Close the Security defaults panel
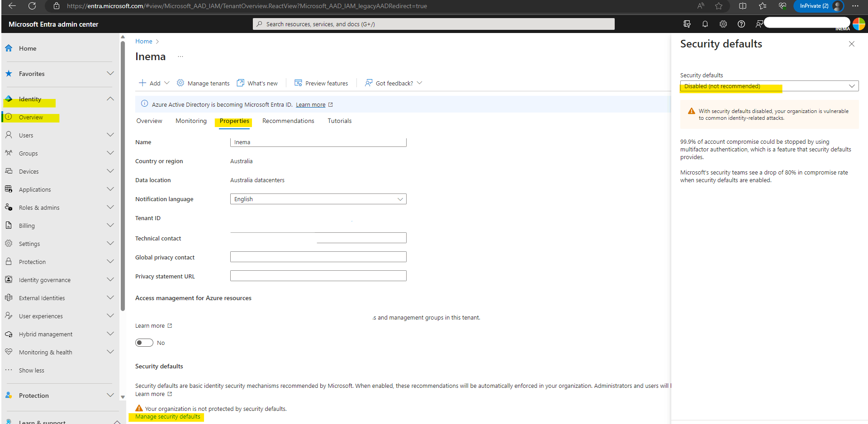The image size is (868, 424). click(852, 44)
